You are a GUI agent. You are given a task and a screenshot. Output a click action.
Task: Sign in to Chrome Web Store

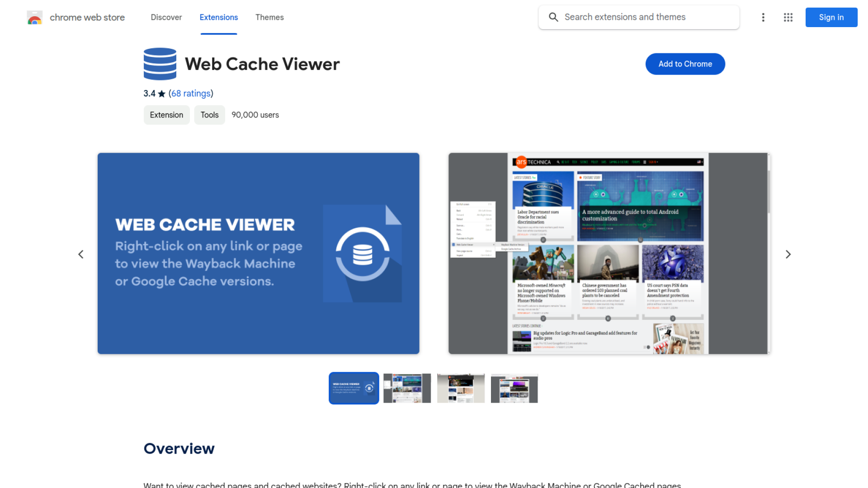[831, 17]
